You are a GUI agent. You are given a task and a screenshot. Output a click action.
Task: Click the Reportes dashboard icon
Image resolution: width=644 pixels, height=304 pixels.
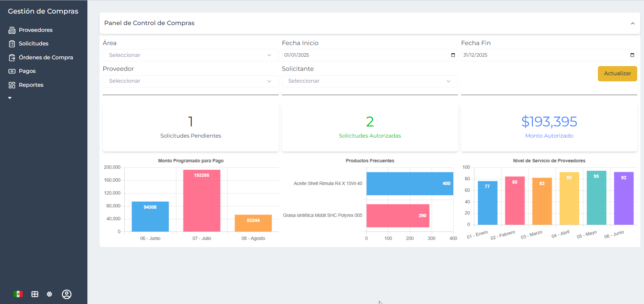click(12, 85)
